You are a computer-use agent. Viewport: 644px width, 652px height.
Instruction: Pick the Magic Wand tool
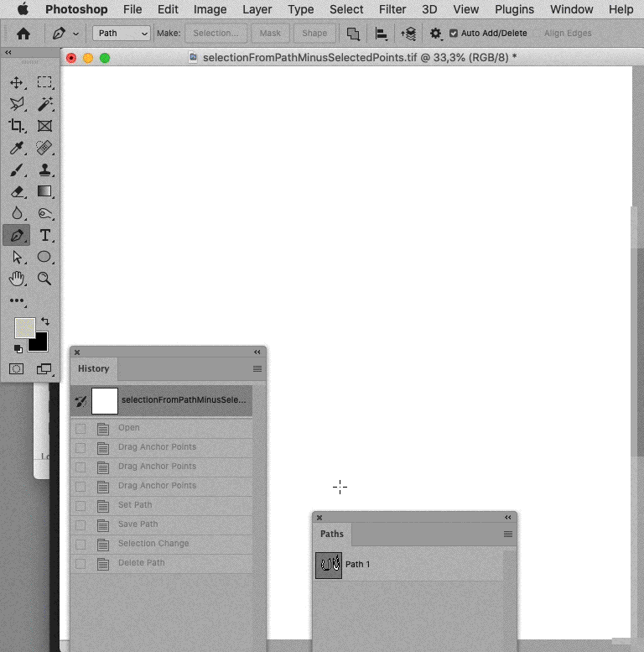point(44,103)
